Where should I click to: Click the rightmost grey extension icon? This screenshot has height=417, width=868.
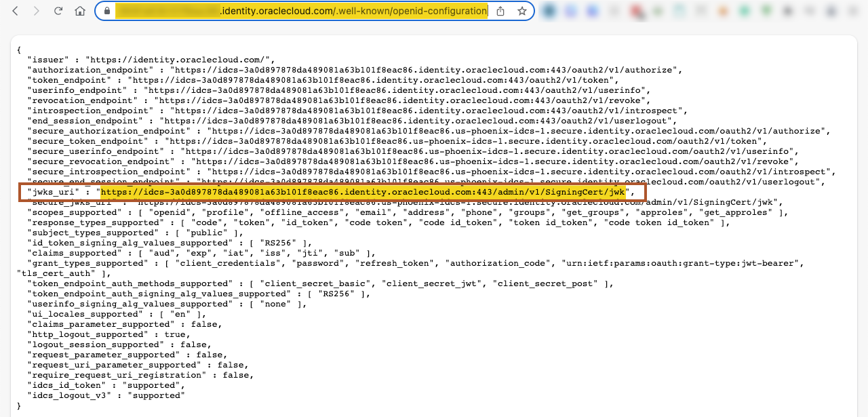(852, 11)
